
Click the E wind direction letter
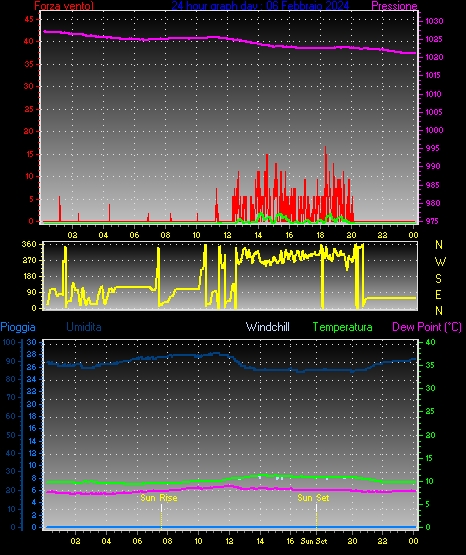coord(438,294)
